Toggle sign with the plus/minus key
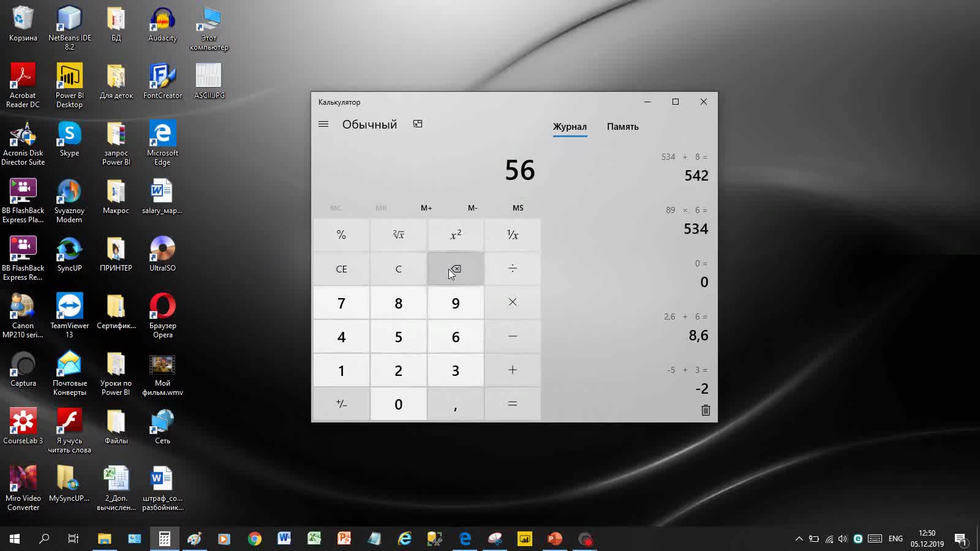The width and height of the screenshot is (980, 551). [x=342, y=404]
